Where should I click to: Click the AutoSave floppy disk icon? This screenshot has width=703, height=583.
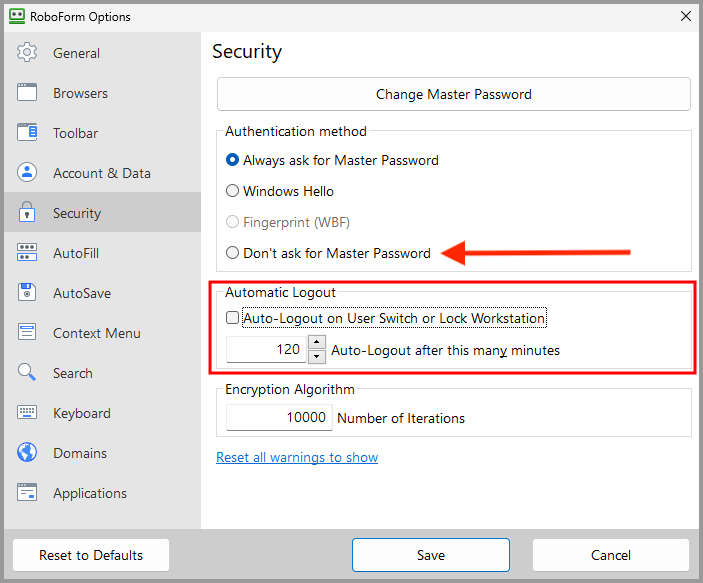click(27, 292)
